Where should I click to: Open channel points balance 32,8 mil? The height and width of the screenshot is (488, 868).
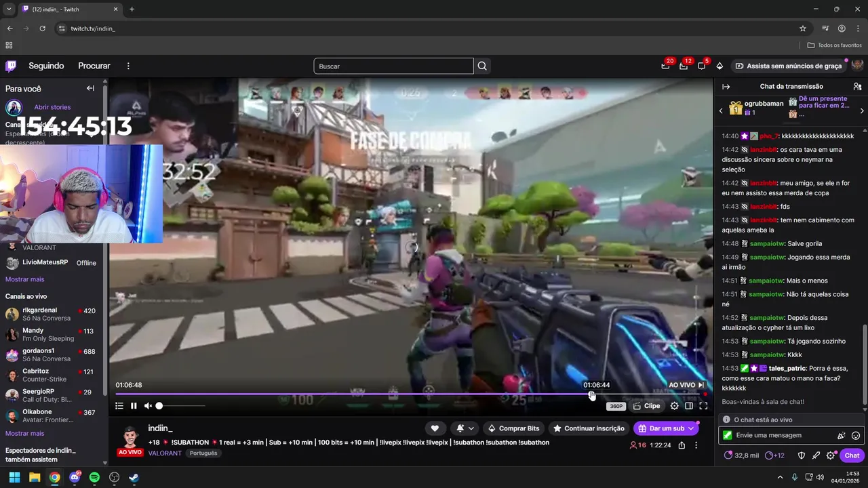click(x=742, y=455)
